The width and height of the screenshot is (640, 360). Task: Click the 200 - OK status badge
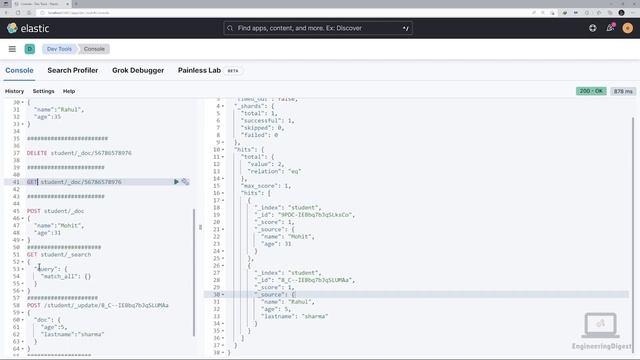tap(591, 91)
